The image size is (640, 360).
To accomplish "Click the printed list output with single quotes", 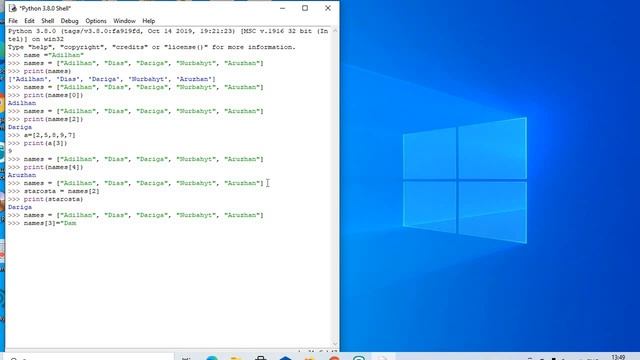I will (112, 79).
